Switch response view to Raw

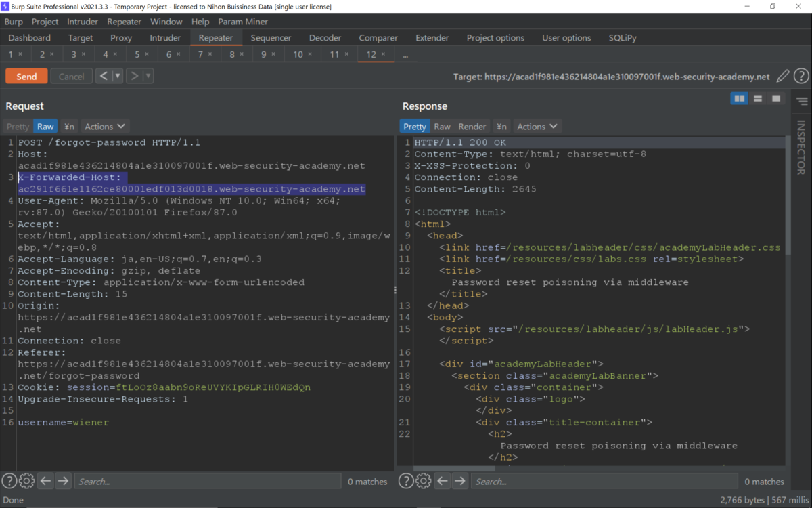(x=443, y=127)
